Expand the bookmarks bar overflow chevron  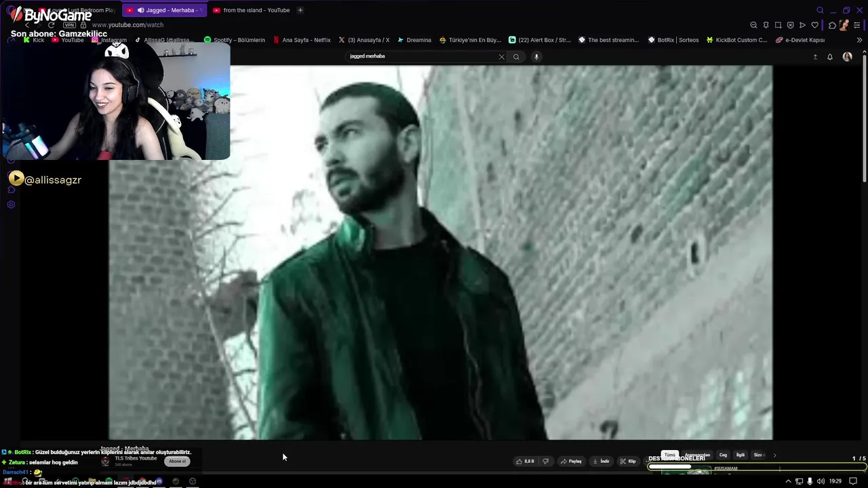tap(859, 40)
